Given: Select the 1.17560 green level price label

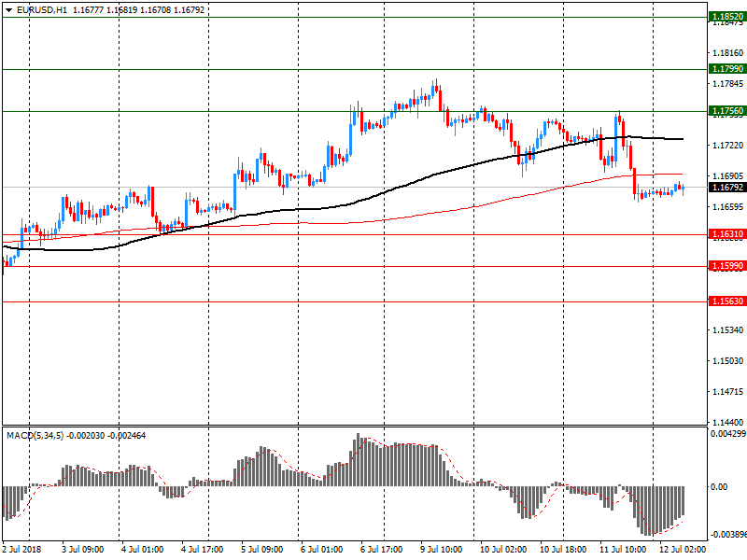Looking at the screenshot, I should [x=726, y=111].
